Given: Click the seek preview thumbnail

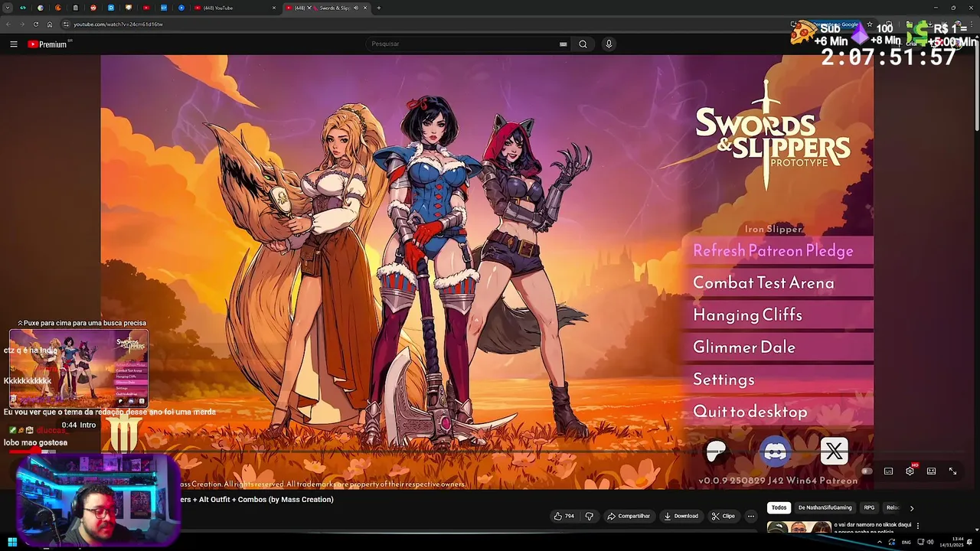Looking at the screenshot, I should (78, 369).
